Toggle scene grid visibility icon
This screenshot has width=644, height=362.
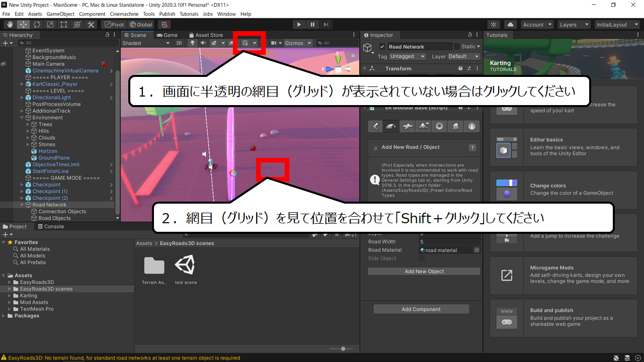click(x=246, y=43)
